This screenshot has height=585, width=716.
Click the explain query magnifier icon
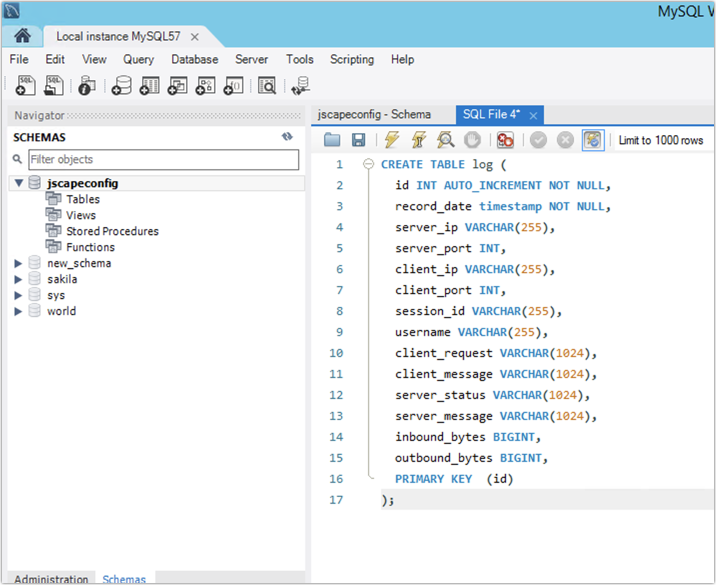(x=446, y=140)
